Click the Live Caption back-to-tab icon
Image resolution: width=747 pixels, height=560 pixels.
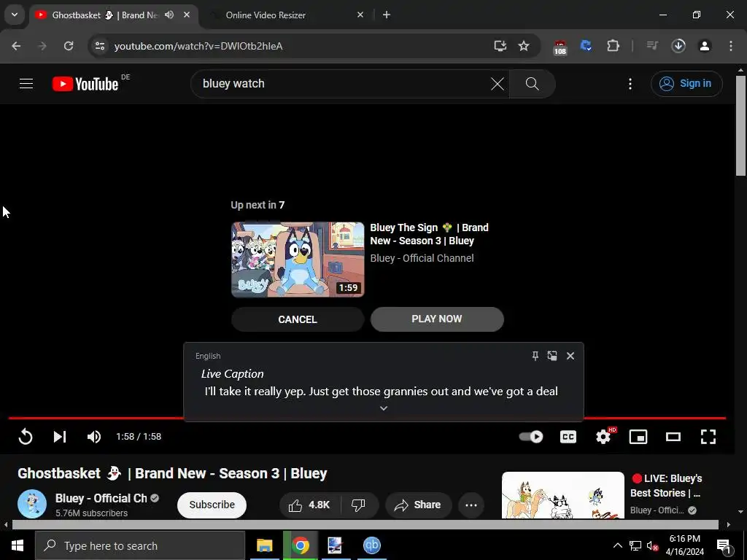(x=552, y=356)
